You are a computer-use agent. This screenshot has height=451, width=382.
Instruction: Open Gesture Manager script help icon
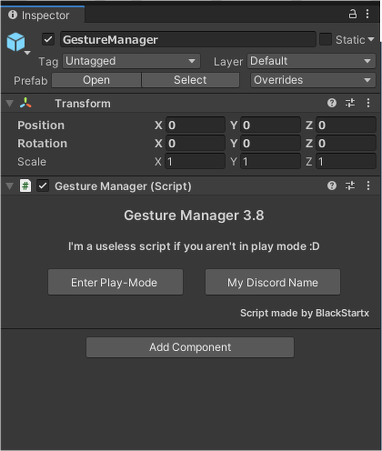tap(332, 186)
